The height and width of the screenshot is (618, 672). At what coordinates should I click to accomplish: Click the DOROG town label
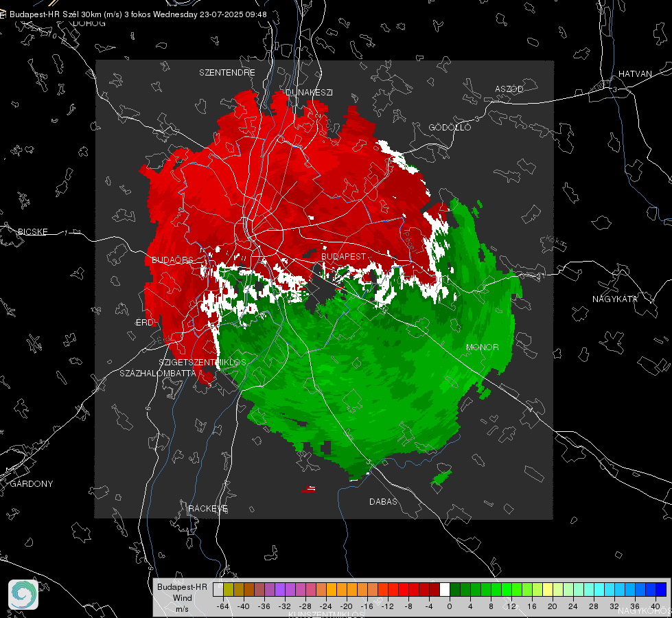[89, 23]
